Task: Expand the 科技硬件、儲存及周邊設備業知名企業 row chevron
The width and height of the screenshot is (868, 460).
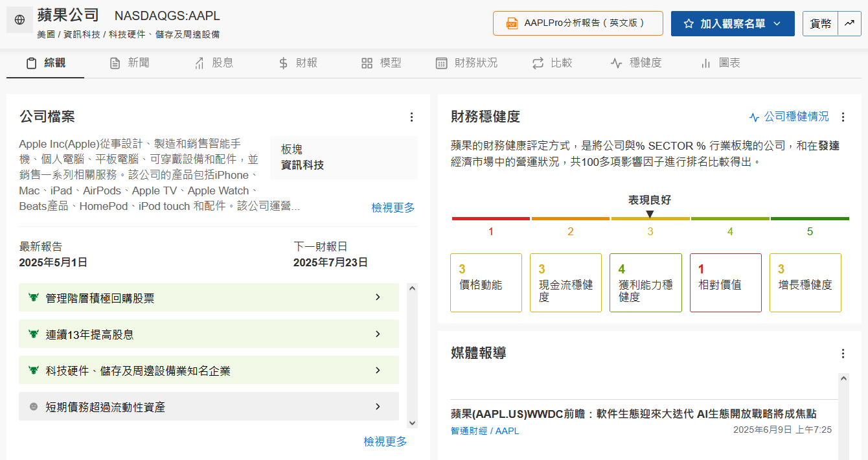Action: pyautogui.click(x=378, y=371)
